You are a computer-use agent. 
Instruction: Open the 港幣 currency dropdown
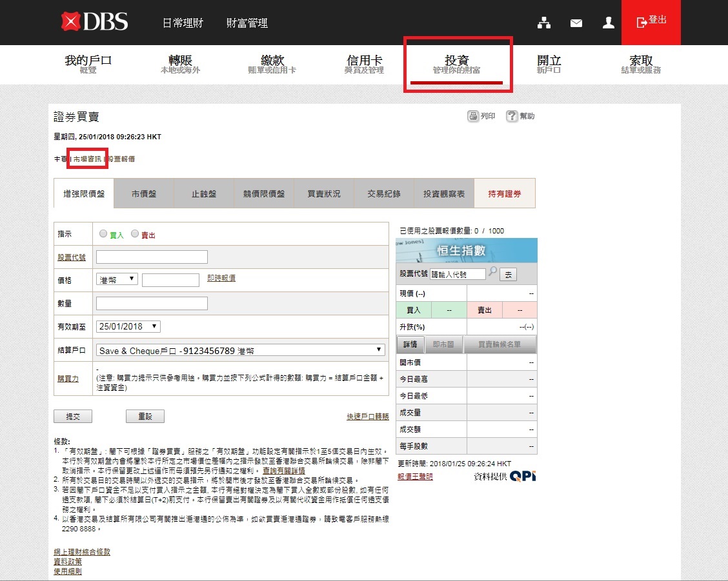coord(117,279)
